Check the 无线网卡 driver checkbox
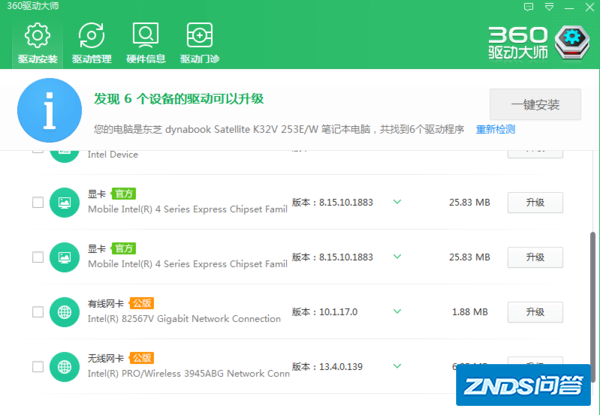600x415 pixels. (x=38, y=366)
